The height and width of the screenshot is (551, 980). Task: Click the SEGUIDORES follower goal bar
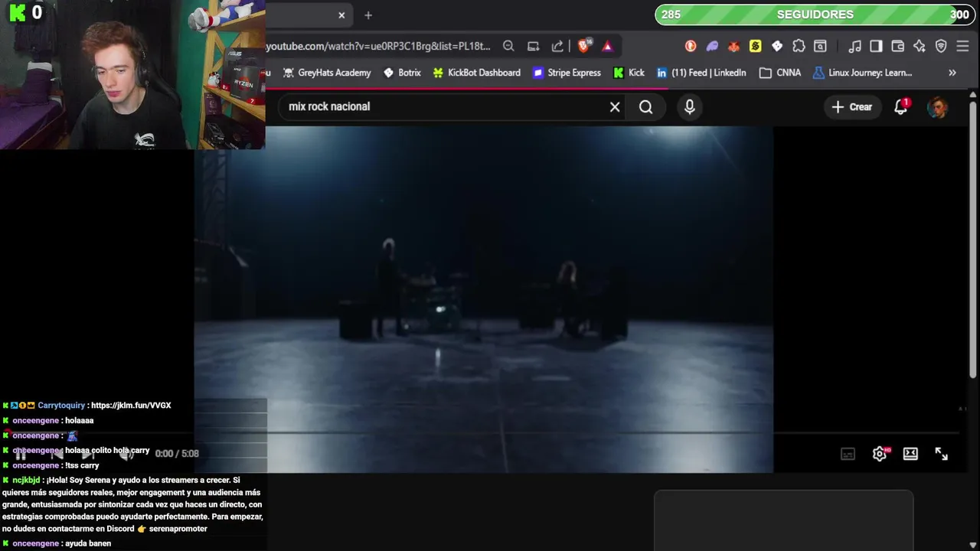[815, 15]
